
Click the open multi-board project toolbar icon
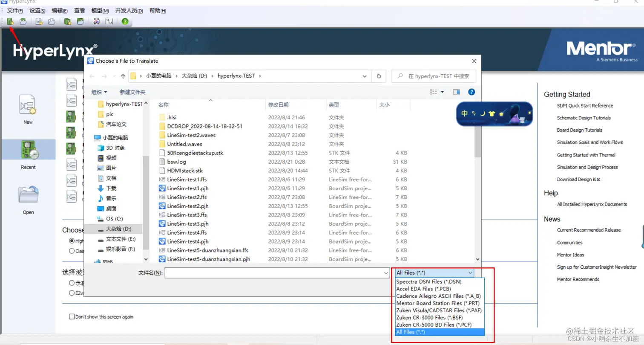click(80, 21)
